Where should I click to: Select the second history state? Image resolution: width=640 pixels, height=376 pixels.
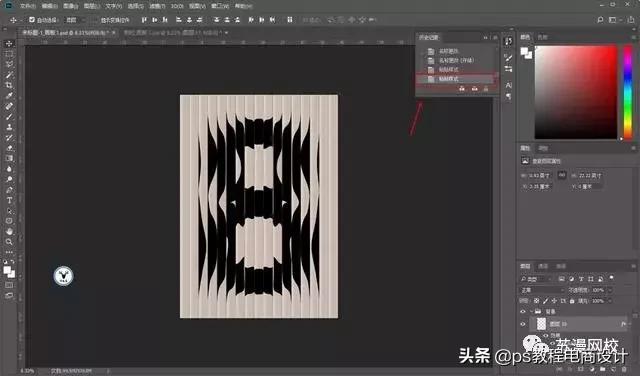[x=457, y=60]
